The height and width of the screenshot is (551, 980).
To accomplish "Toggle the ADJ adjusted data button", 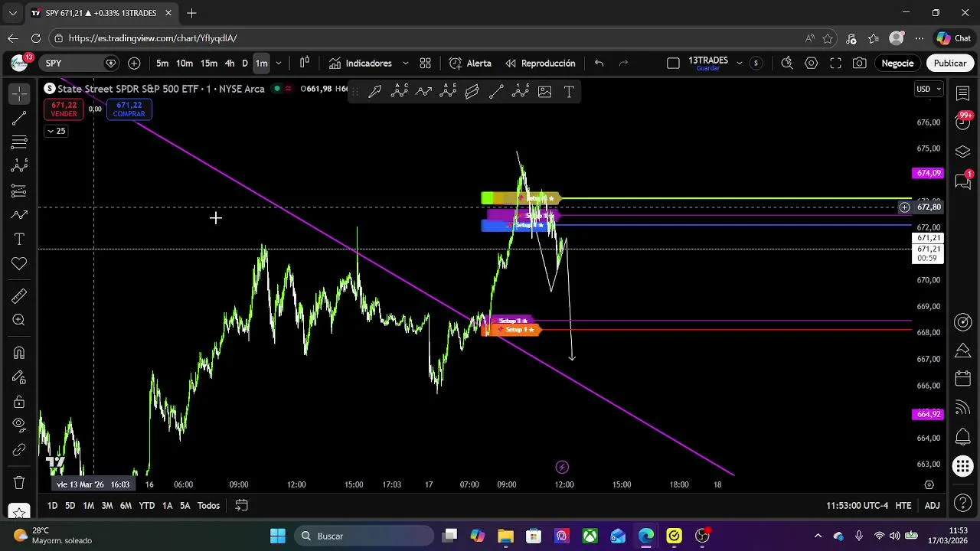I will [x=932, y=506].
